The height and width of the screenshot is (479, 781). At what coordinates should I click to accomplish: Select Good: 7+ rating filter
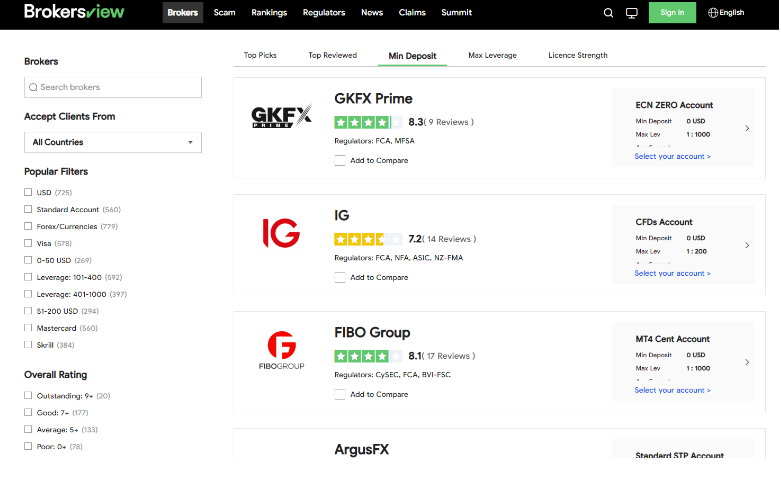coord(28,412)
